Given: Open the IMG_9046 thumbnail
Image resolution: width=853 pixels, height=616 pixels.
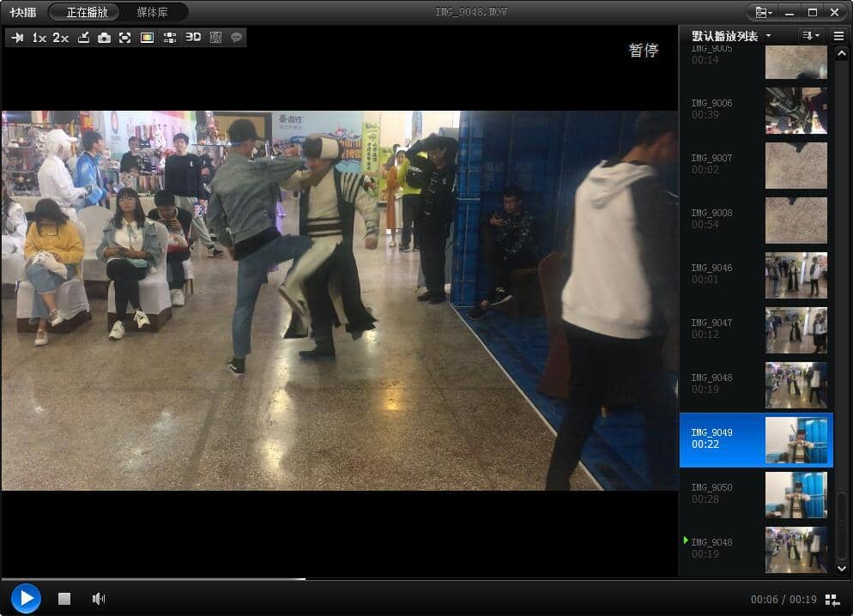Looking at the screenshot, I should click(796, 275).
